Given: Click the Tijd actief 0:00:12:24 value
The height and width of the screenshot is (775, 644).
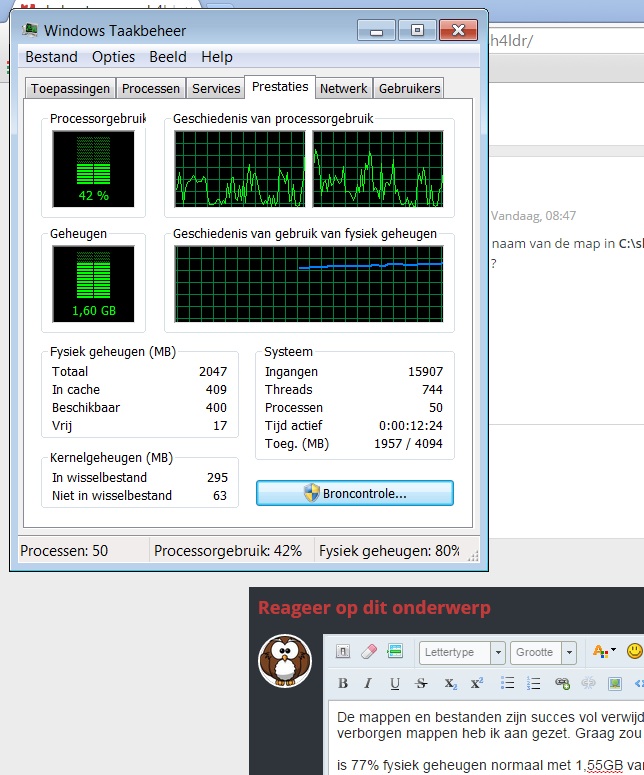Looking at the screenshot, I should click(411, 426).
